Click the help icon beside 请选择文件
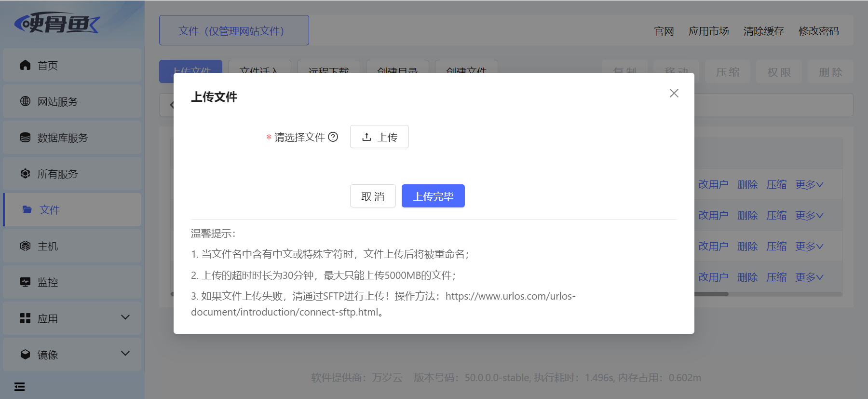This screenshot has height=399, width=868. tap(333, 137)
